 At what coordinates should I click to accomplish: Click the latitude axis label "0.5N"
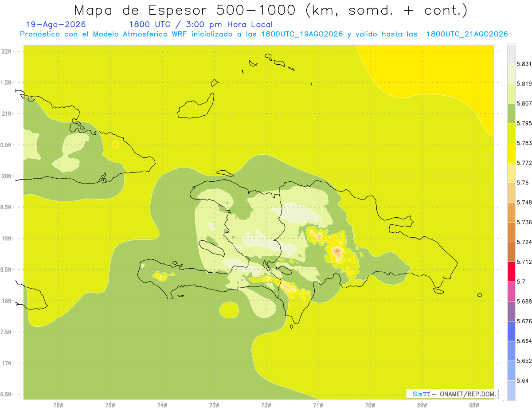point(6,145)
